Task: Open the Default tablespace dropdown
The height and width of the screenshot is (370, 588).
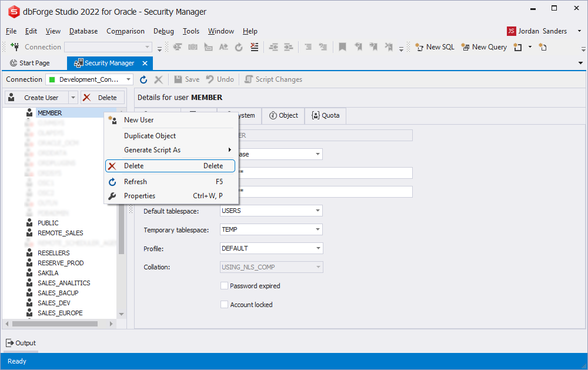Action: pyautogui.click(x=318, y=211)
